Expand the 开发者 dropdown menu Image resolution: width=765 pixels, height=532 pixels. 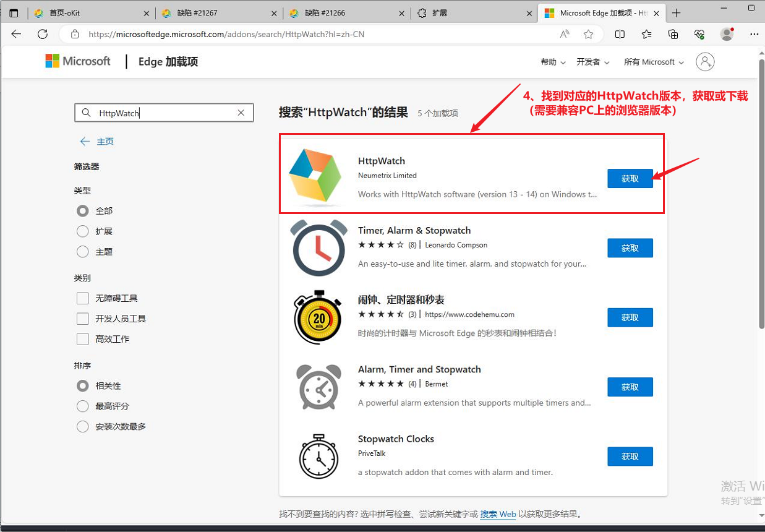(593, 62)
